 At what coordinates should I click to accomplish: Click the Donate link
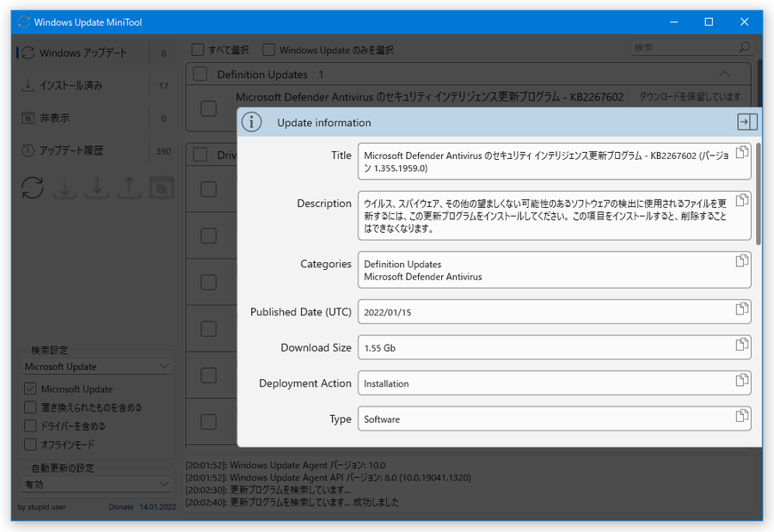pos(121,507)
